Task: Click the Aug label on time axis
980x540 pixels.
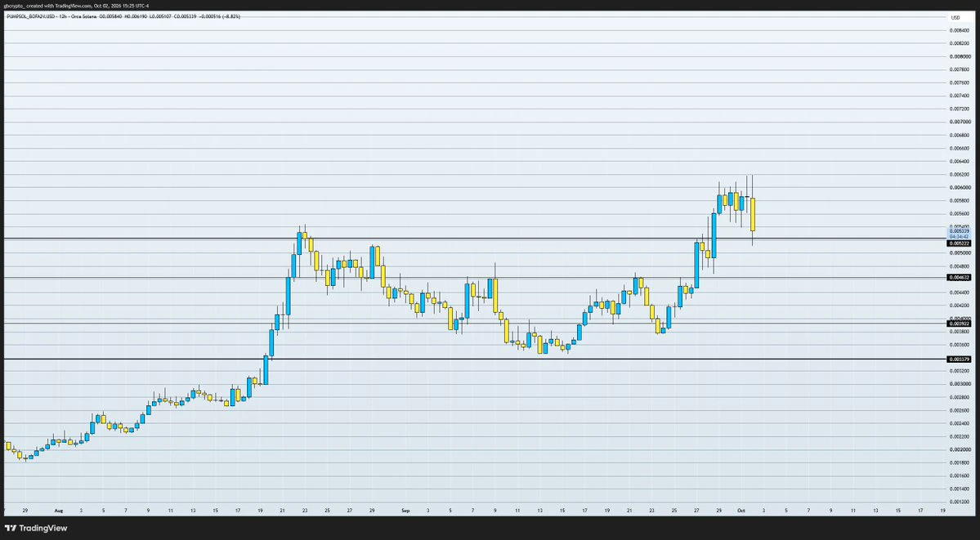Action: [x=59, y=511]
